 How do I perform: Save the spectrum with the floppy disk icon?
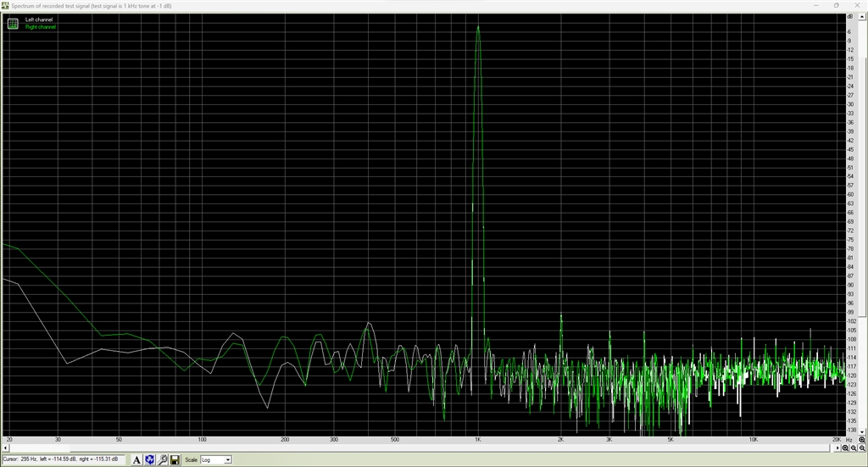(175, 460)
